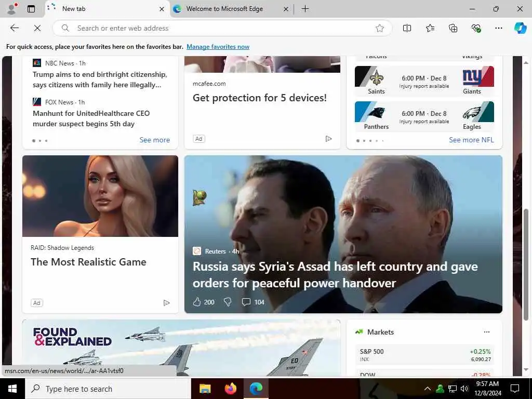Click ad choices icon on McAfee ad
The image size is (532, 399).
point(328,139)
